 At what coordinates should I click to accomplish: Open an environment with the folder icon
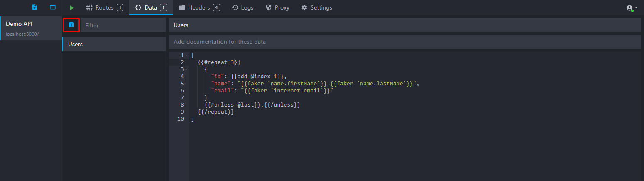[x=52, y=7]
